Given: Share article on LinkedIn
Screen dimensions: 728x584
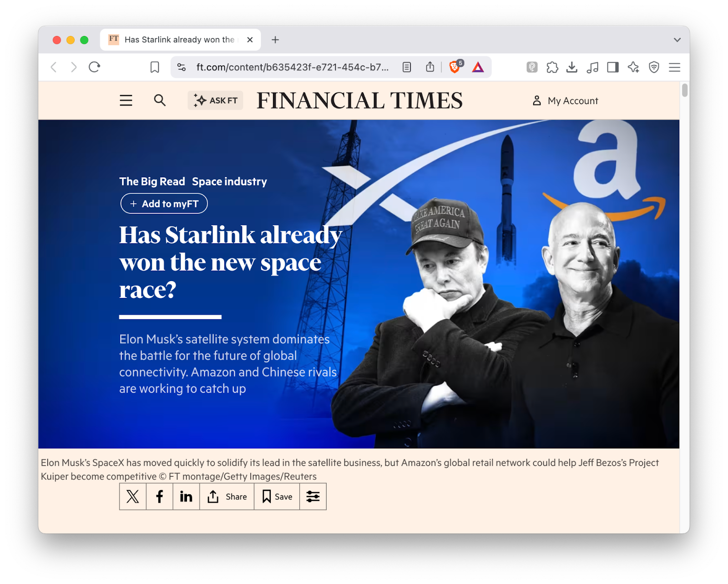Looking at the screenshot, I should pos(186,497).
